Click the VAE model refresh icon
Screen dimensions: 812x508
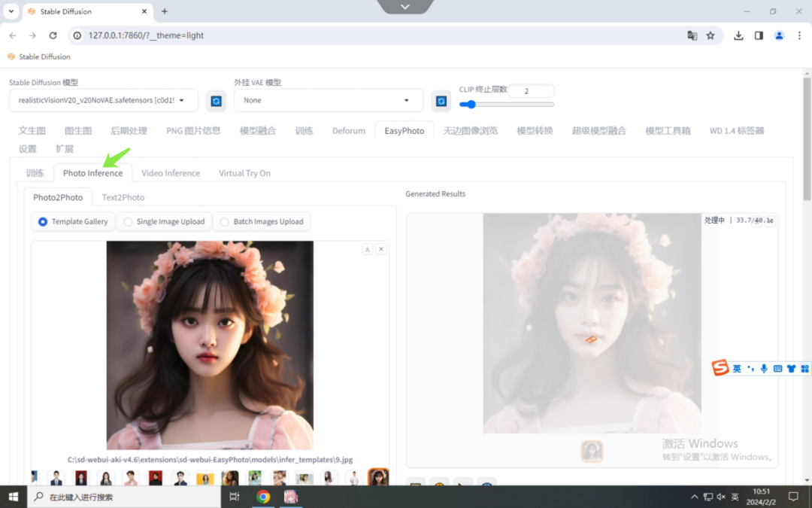[441, 101]
